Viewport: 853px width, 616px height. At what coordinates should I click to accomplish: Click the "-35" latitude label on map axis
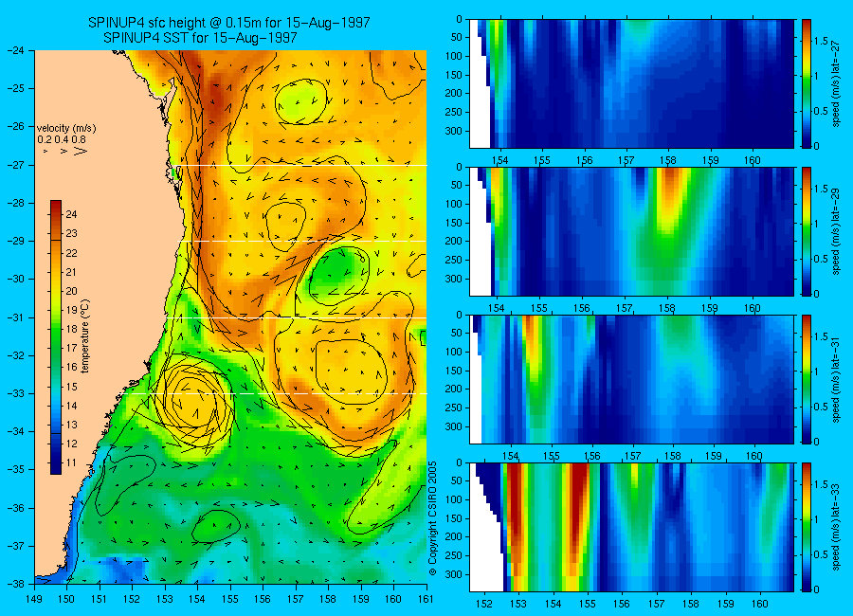[x=15, y=470]
